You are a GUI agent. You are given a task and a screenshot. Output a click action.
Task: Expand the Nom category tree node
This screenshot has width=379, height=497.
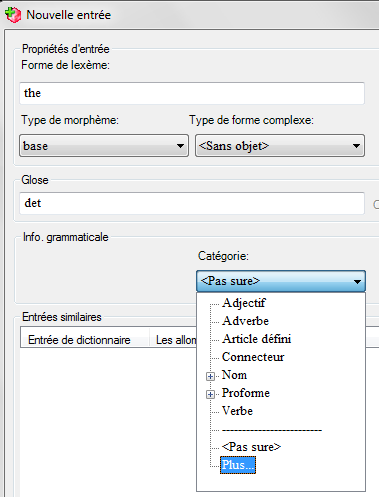[x=210, y=376]
